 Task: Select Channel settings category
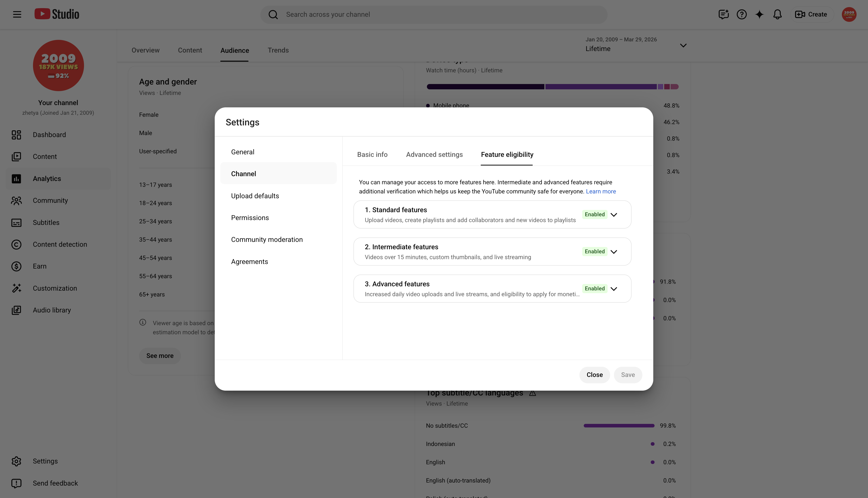(x=278, y=174)
